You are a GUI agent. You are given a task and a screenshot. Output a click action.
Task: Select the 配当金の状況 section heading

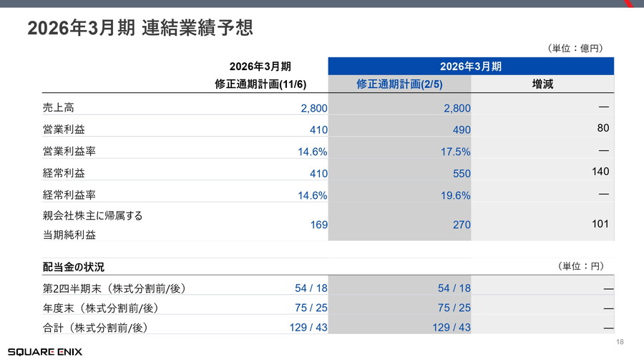coord(74,267)
